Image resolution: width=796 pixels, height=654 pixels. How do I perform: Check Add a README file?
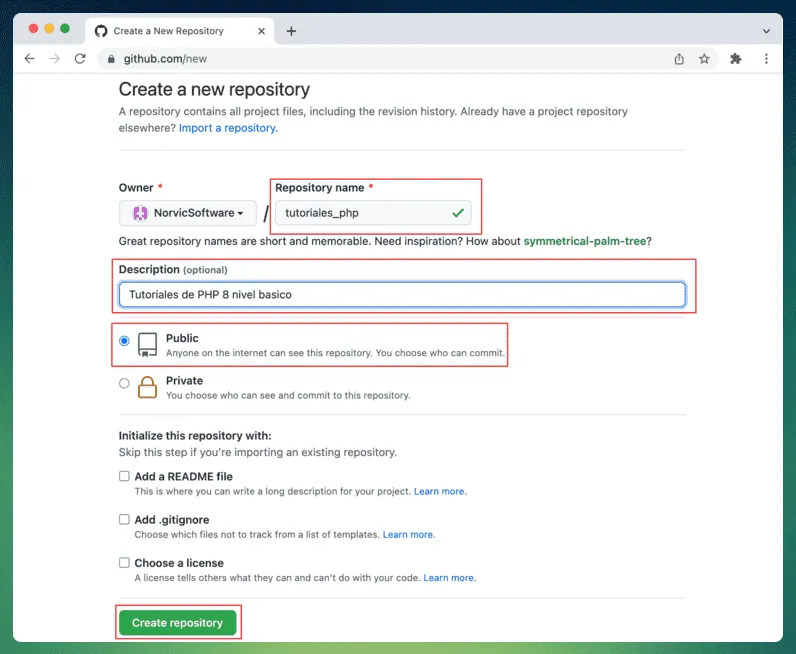coord(124,476)
